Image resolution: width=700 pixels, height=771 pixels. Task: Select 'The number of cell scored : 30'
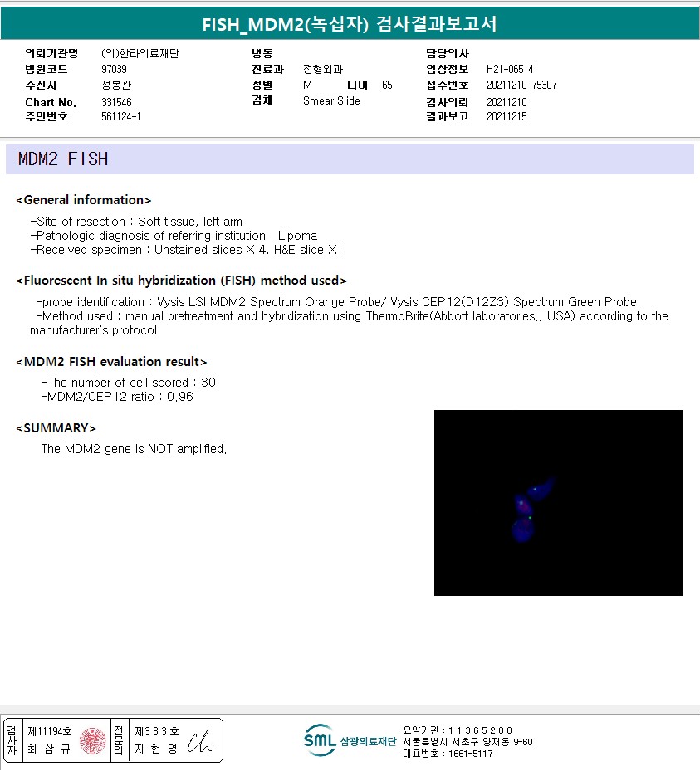click(x=129, y=382)
